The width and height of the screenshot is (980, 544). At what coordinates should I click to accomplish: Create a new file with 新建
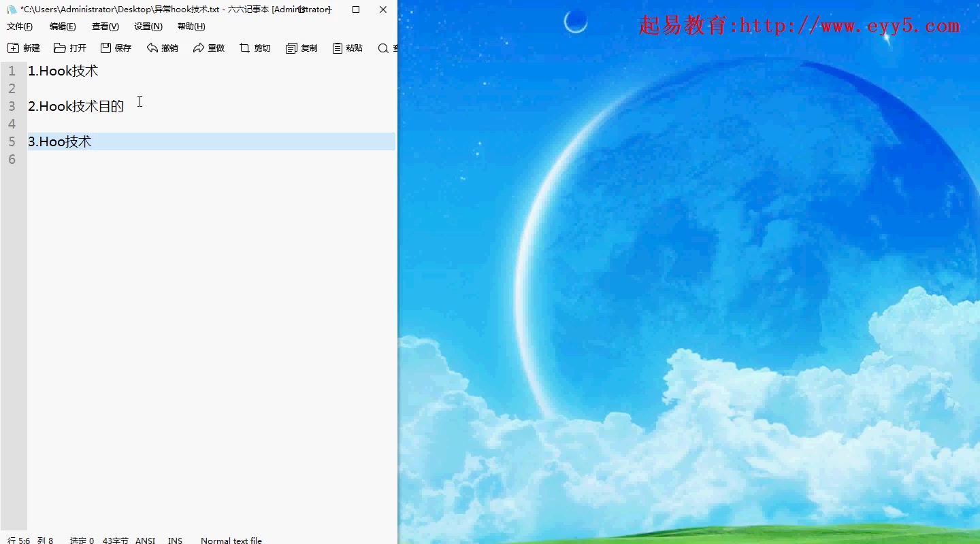pos(24,48)
